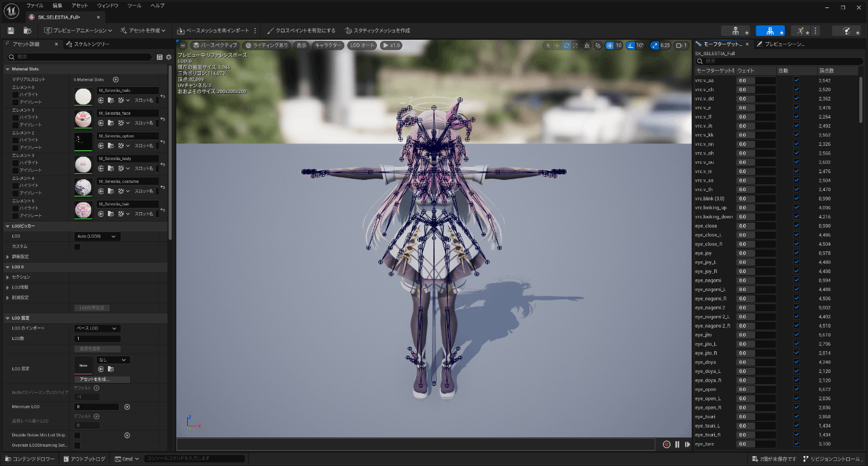Toggle the coordinate system globe icon
Viewport: 868px width, 466px height.
(588, 45)
